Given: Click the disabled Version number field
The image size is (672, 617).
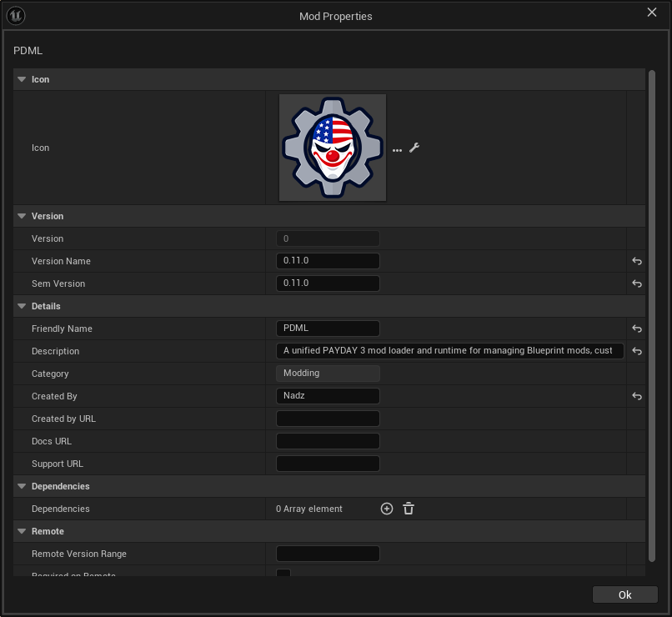Looking at the screenshot, I should (x=328, y=238).
